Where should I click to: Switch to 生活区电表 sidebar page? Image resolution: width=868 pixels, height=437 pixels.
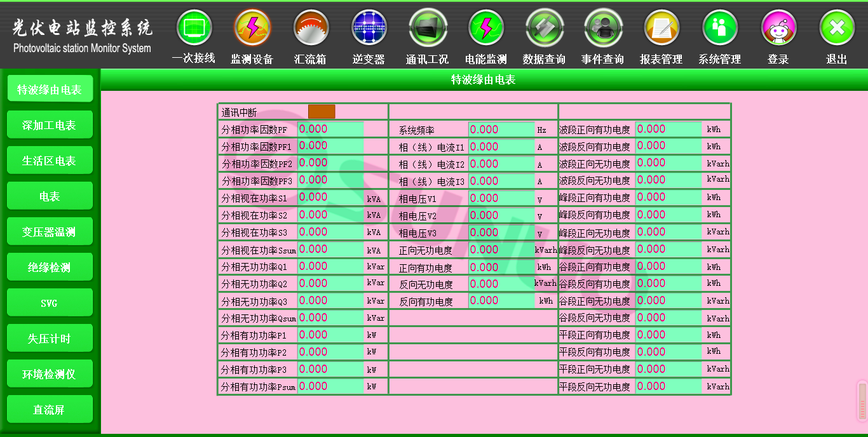50,161
